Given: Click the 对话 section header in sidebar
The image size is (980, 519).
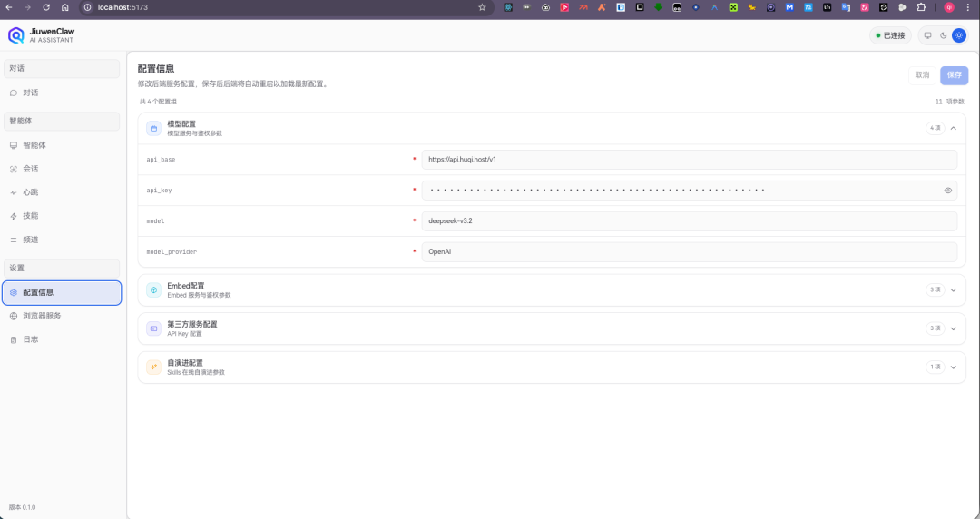Looking at the screenshot, I should 62,69.
